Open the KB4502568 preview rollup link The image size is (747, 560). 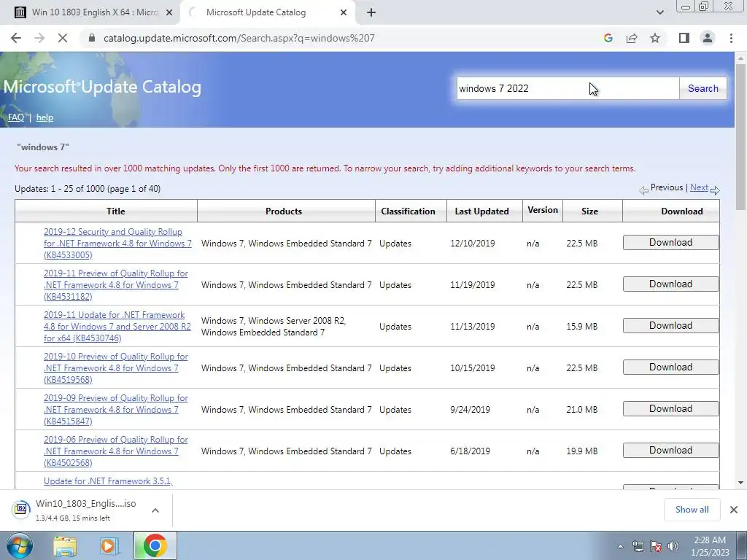click(116, 451)
